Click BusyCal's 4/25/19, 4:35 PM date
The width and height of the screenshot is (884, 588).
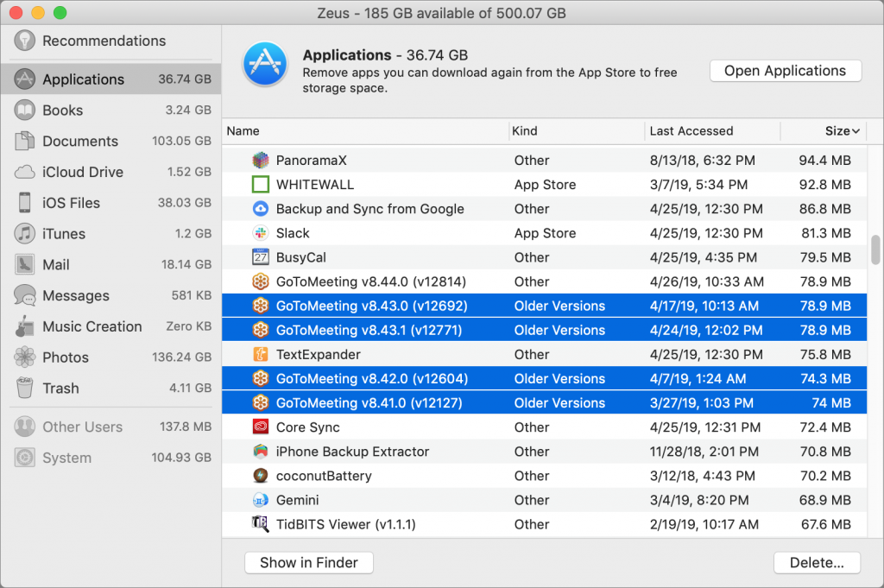(x=703, y=257)
